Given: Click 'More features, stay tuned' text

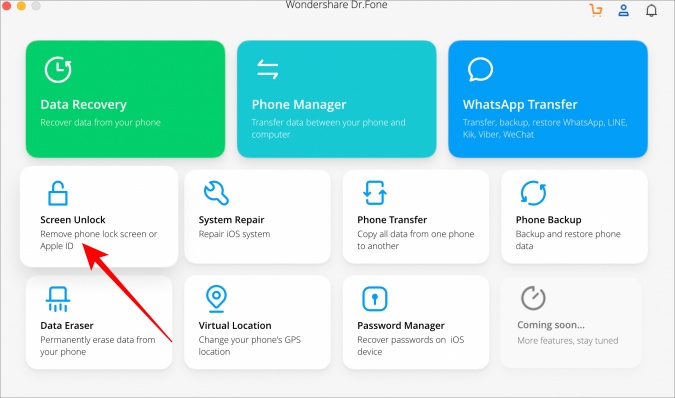Looking at the screenshot, I should point(567,341).
